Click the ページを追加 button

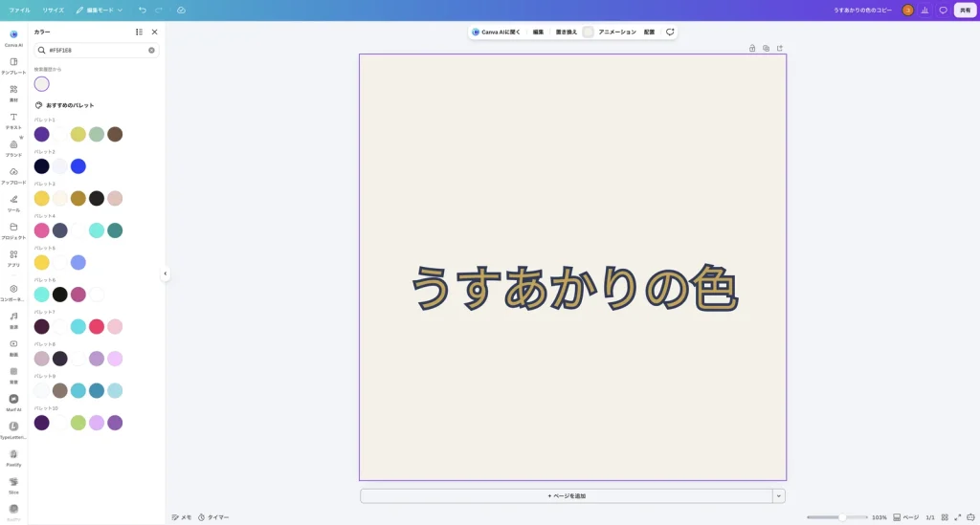point(567,496)
